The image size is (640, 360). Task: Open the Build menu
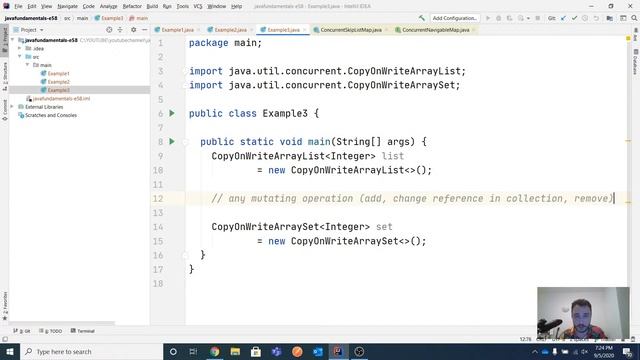pyautogui.click(x=152, y=6)
